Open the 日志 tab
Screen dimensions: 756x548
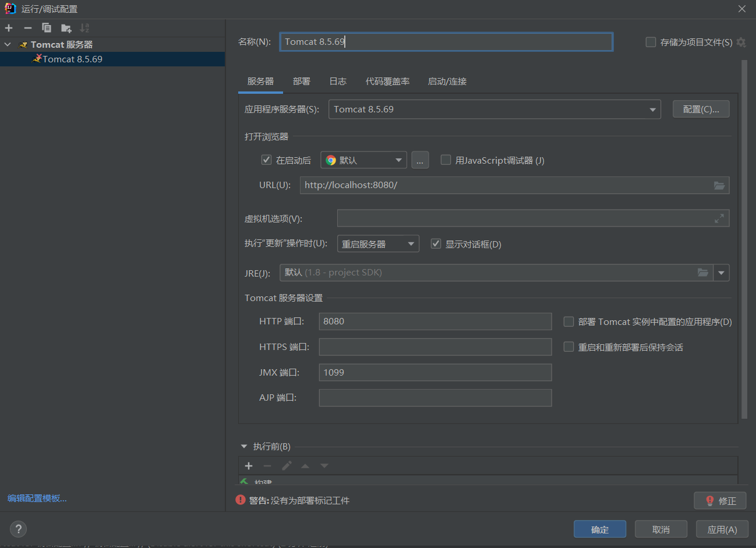coord(338,82)
